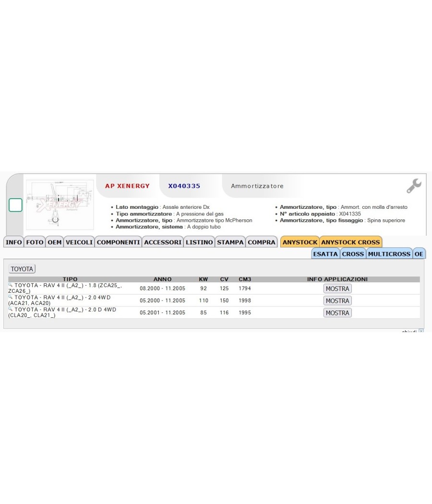
Task: Open the ANYSTOCK CROSS tab
Action: coord(351,242)
